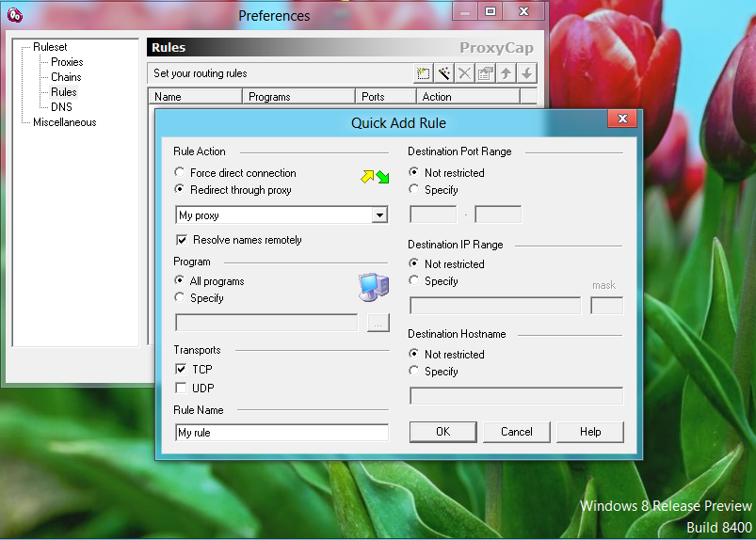Click the Action column header

click(x=468, y=96)
